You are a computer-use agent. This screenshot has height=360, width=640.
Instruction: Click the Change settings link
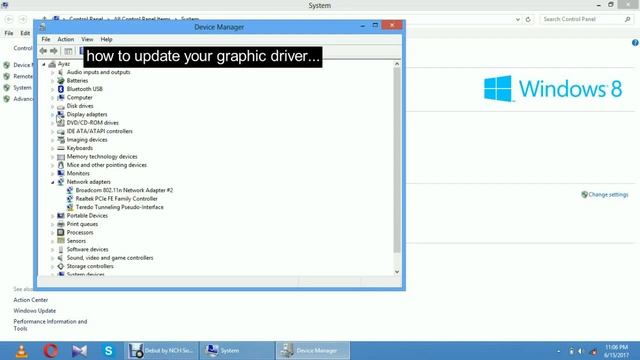608,195
